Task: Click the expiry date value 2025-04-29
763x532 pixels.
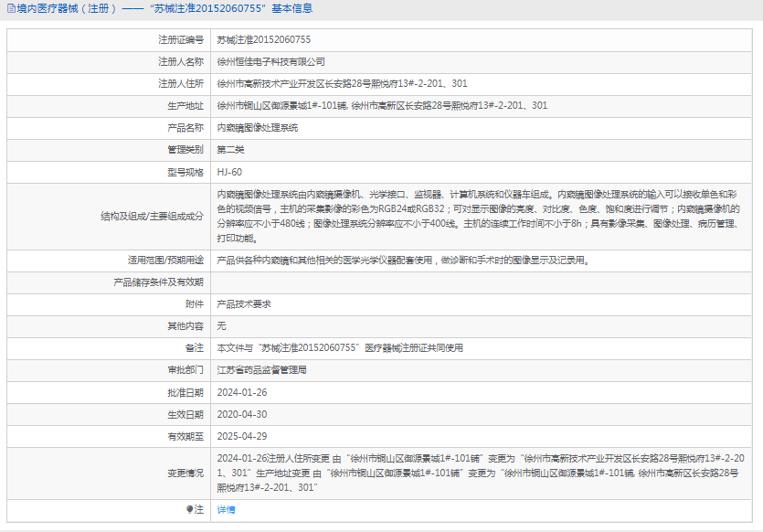Action: (242, 437)
